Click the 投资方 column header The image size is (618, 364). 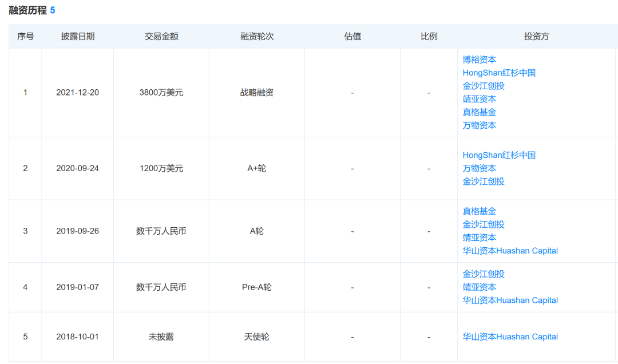(536, 36)
